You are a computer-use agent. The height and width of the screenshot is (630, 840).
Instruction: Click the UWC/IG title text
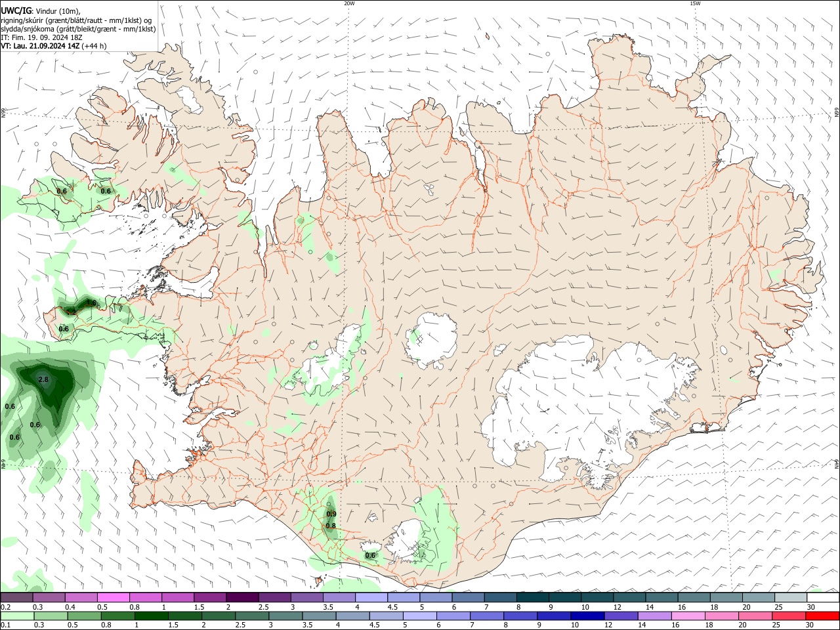16,11
